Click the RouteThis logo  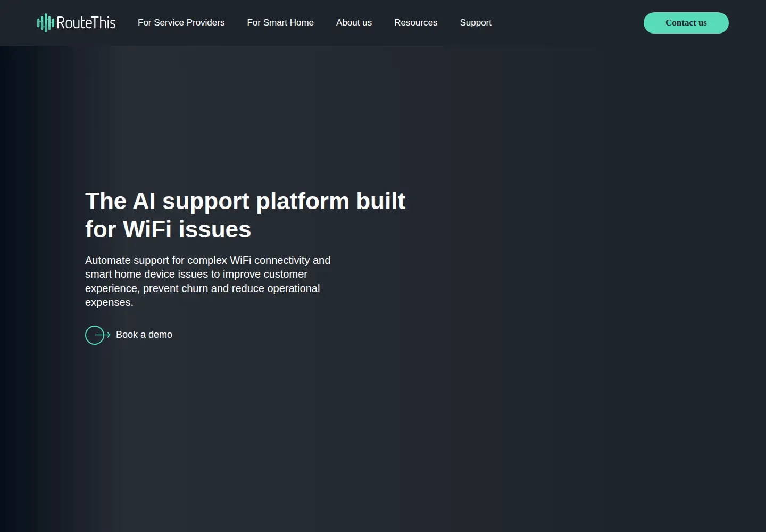click(76, 23)
